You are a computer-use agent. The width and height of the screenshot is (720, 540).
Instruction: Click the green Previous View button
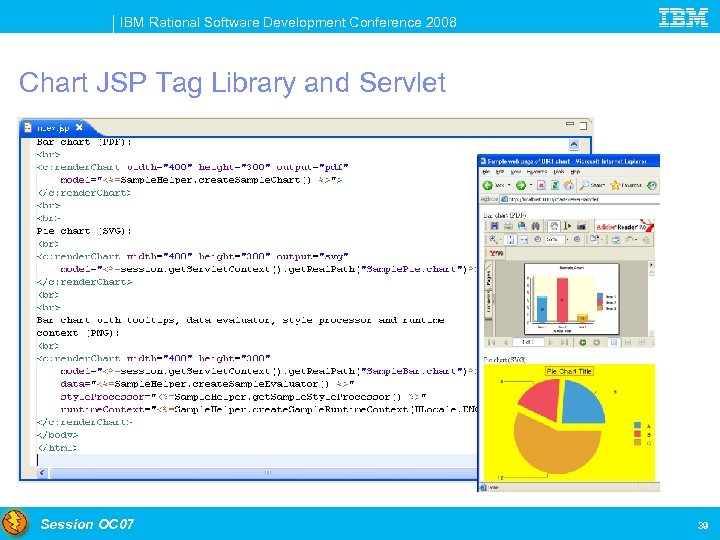pyautogui.click(x=583, y=343)
